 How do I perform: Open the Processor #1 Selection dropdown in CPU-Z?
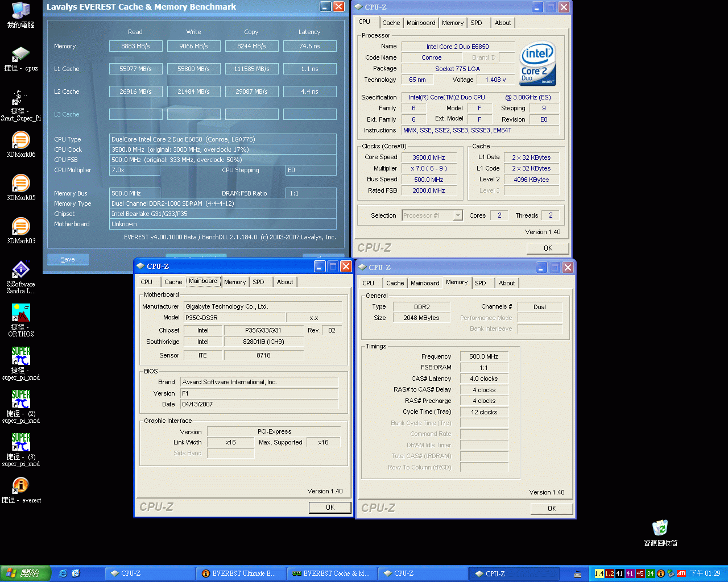(432, 215)
